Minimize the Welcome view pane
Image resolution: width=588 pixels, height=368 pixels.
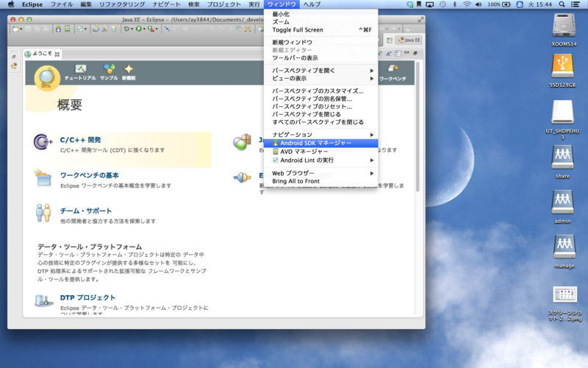tap(407, 53)
